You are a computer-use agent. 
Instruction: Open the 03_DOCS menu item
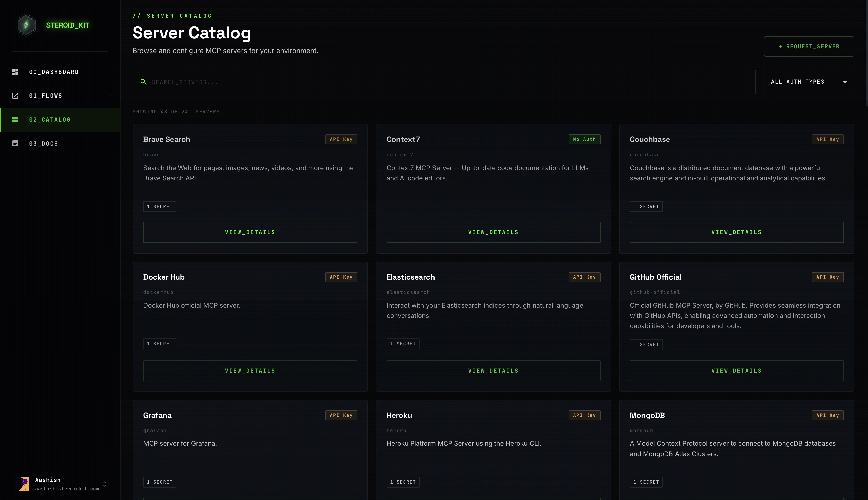(60, 143)
